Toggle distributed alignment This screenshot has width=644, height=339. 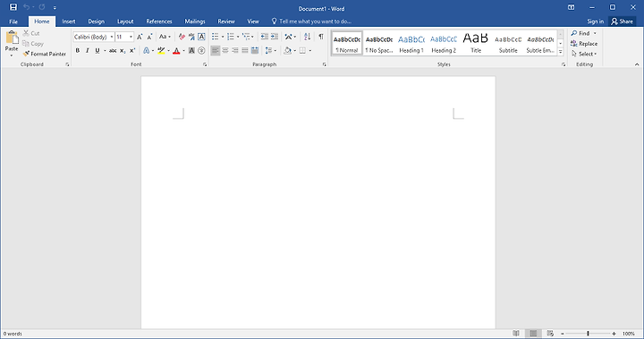pos(255,51)
